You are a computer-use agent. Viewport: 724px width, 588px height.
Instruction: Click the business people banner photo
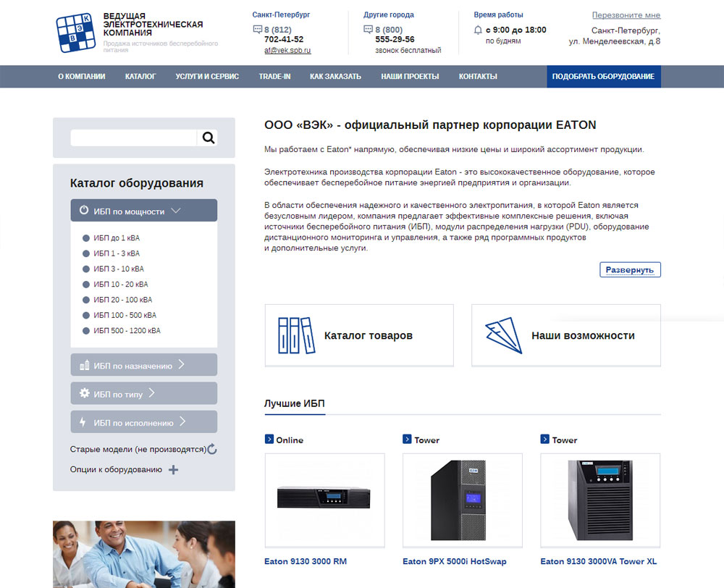click(144, 554)
